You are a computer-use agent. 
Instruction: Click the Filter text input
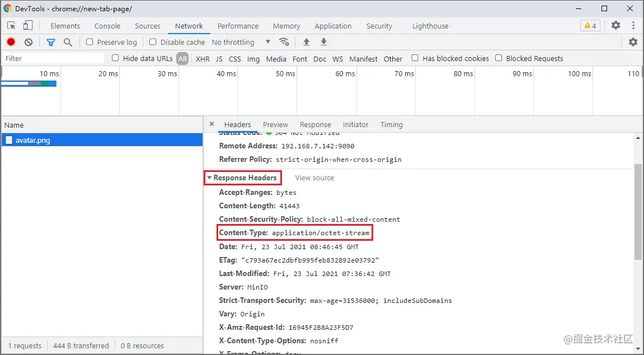pyautogui.click(x=53, y=58)
